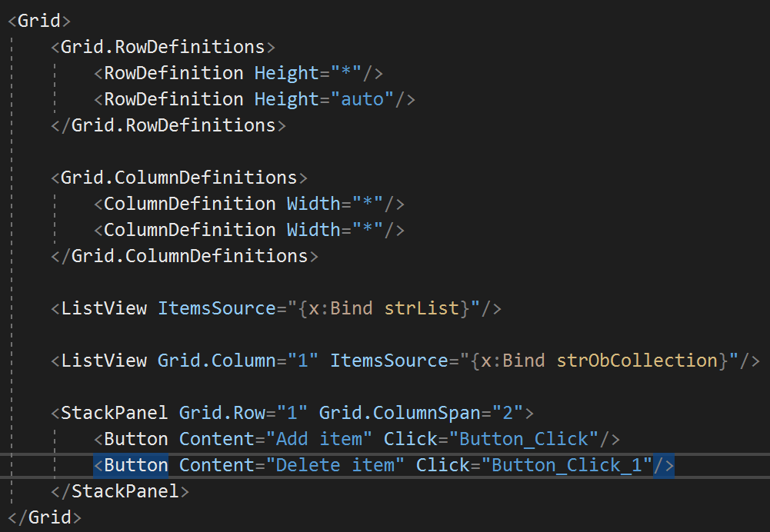Click the Button_Click_1 handler name
Screen dimensions: 770x532
pos(567,465)
